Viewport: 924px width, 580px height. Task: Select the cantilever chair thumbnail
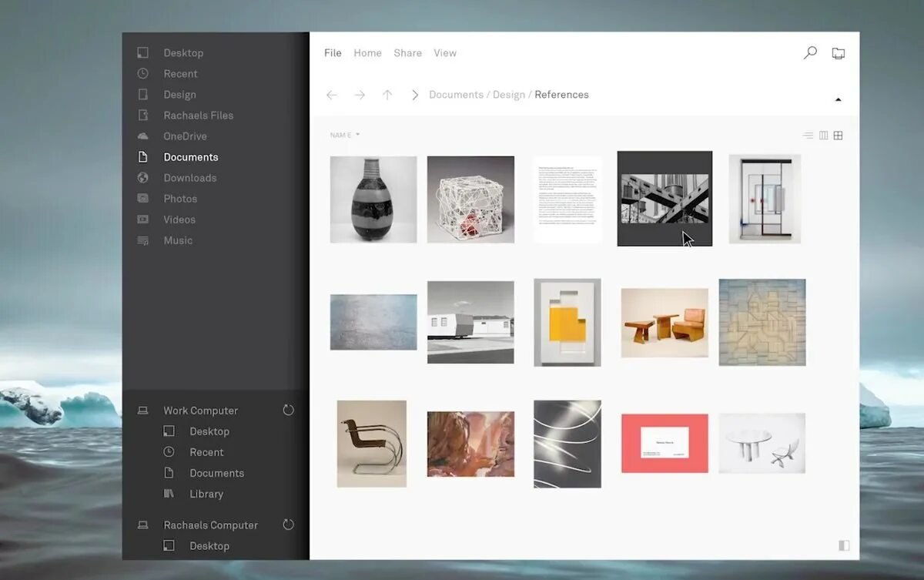click(x=371, y=444)
